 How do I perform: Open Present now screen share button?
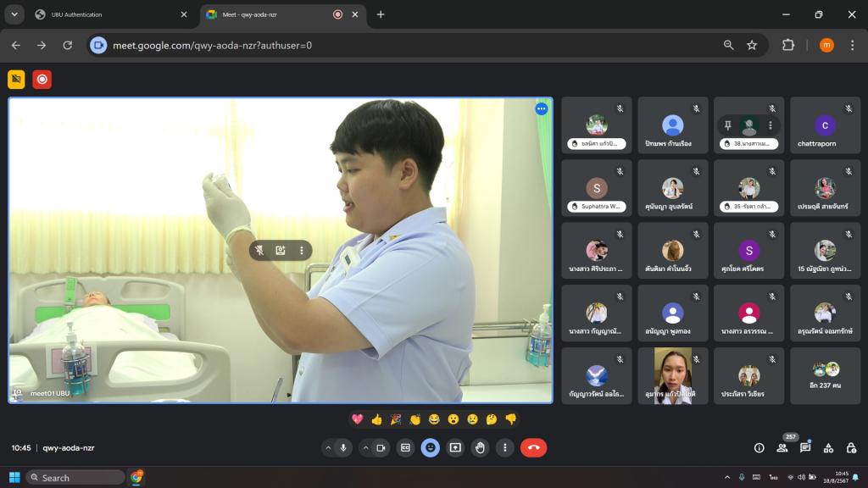[x=455, y=448]
